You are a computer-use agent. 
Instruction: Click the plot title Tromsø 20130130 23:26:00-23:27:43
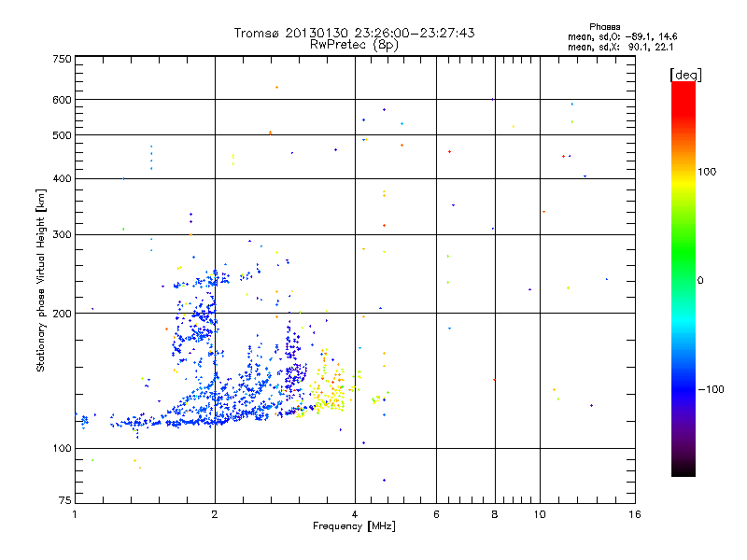click(354, 33)
